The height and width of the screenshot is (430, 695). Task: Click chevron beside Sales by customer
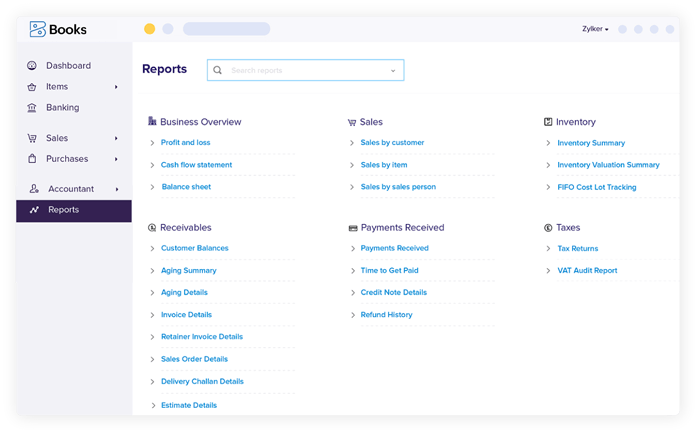(351, 143)
